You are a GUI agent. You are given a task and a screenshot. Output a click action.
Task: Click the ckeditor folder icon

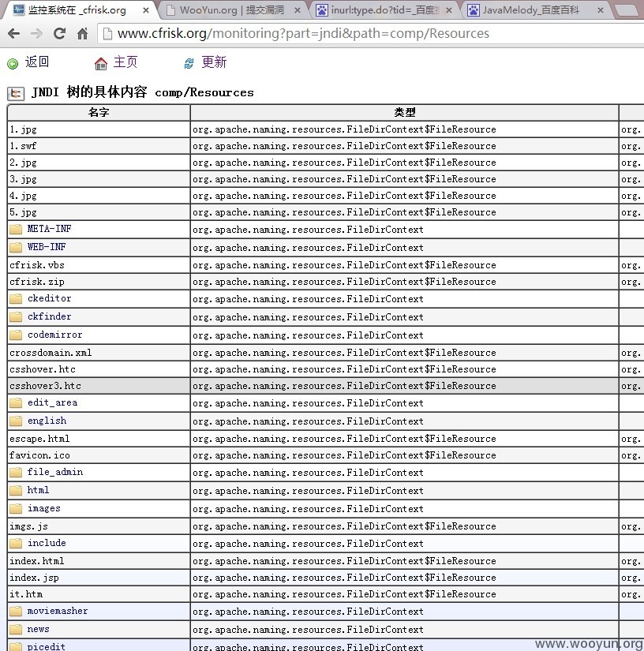point(16,298)
